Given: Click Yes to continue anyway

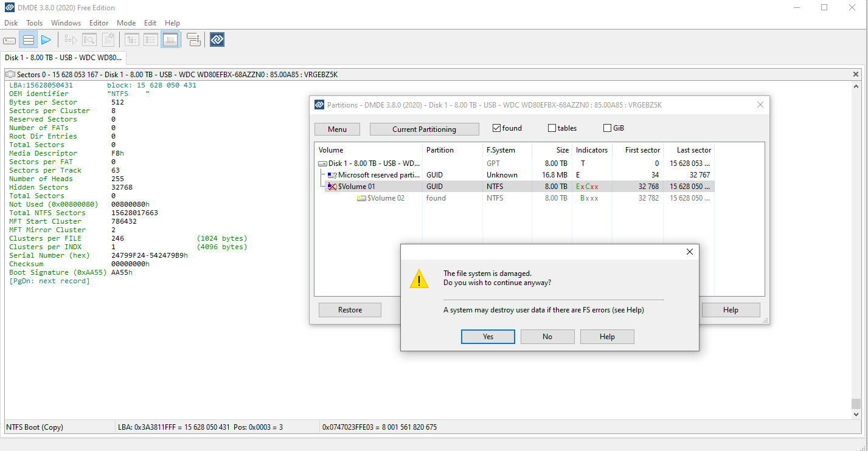Looking at the screenshot, I should [x=488, y=337].
